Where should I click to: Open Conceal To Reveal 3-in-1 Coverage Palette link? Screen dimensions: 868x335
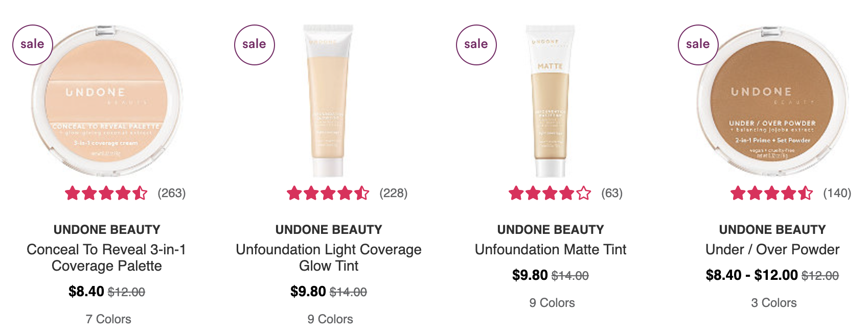pyautogui.click(x=107, y=257)
